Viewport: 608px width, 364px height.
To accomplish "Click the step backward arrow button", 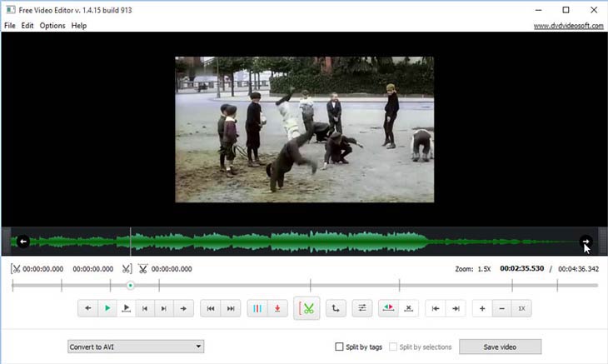I will pyautogui.click(x=87, y=308).
